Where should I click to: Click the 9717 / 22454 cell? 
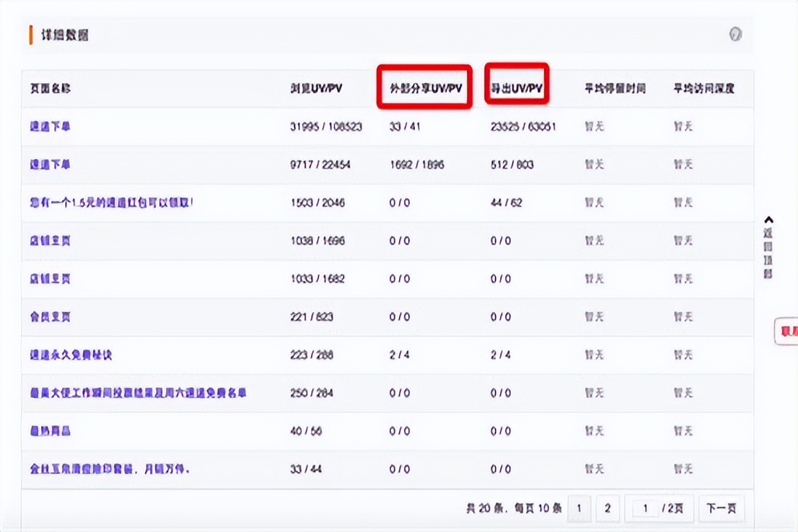pos(321,164)
